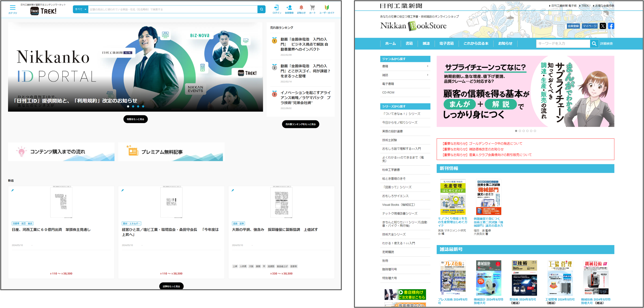The height and width of the screenshot is (308, 644).
Task: Click the pencil icon on 大阪の平鋼 article card
Action: pyautogui.click(x=233, y=190)
